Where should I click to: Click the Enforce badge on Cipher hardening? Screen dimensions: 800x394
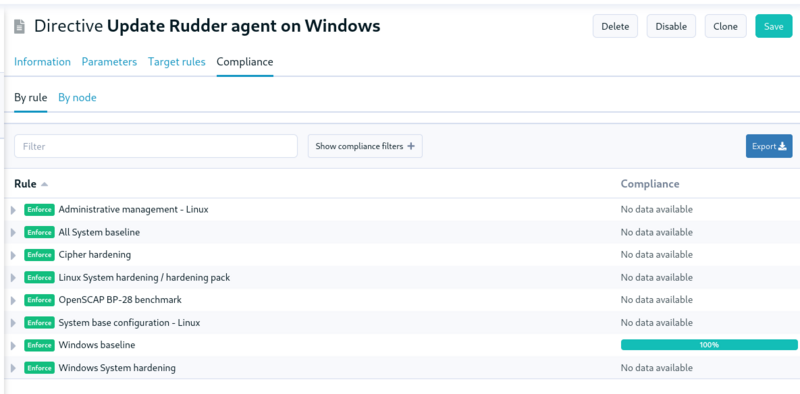coord(39,255)
